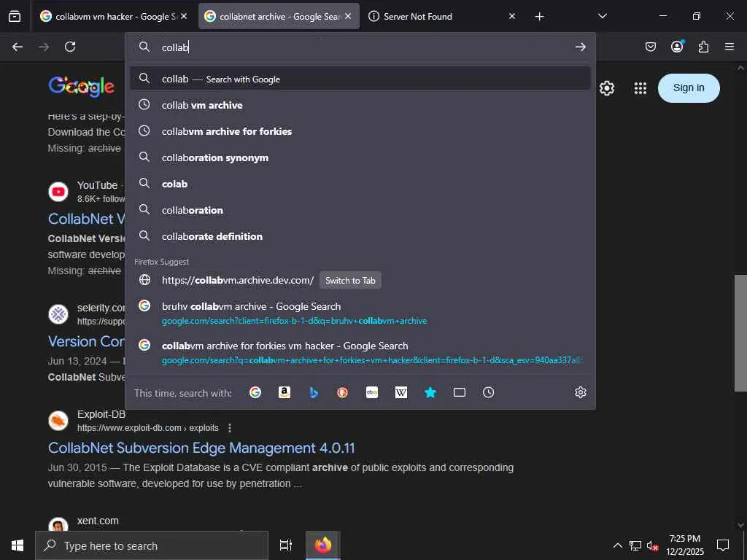Image resolution: width=747 pixels, height=560 pixels.
Task: Select 'collab vm archive' history suggestion
Action: click(x=360, y=105)
